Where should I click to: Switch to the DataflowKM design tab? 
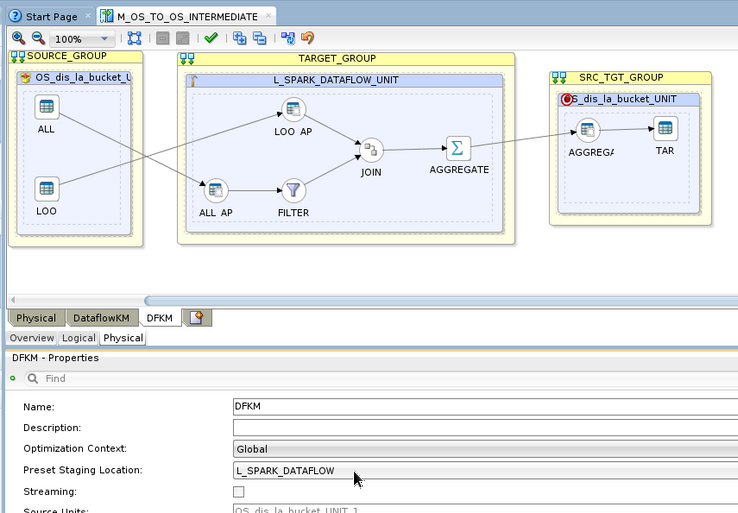(101, 318)
